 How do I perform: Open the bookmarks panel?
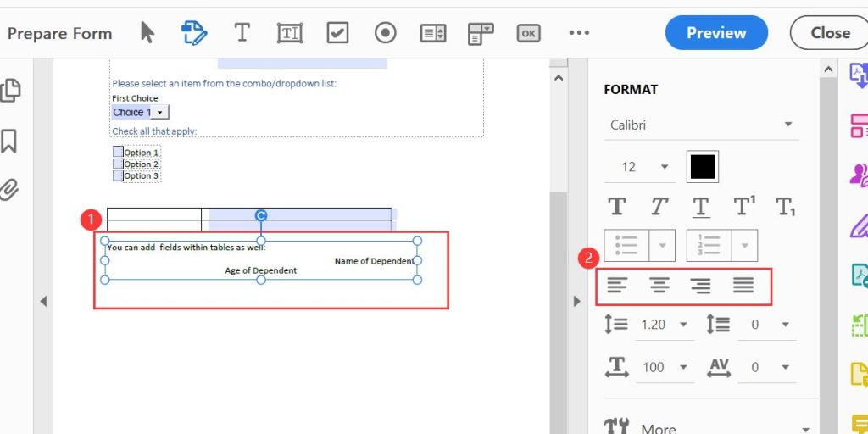[8, 142]
